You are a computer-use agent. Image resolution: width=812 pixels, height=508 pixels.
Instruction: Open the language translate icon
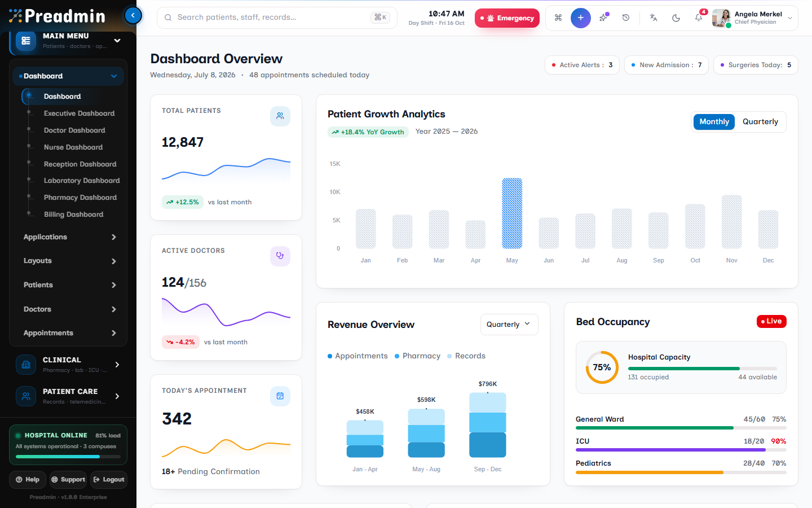tap(654, 18)
